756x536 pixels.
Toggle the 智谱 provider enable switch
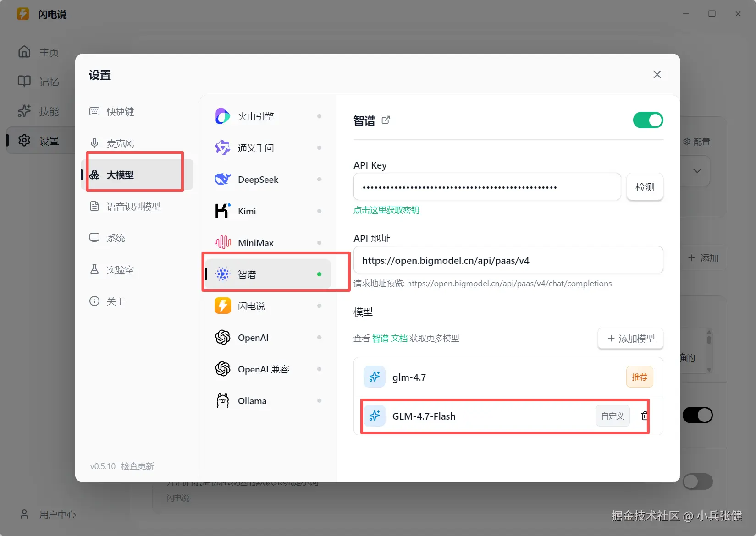click(648, 120)
